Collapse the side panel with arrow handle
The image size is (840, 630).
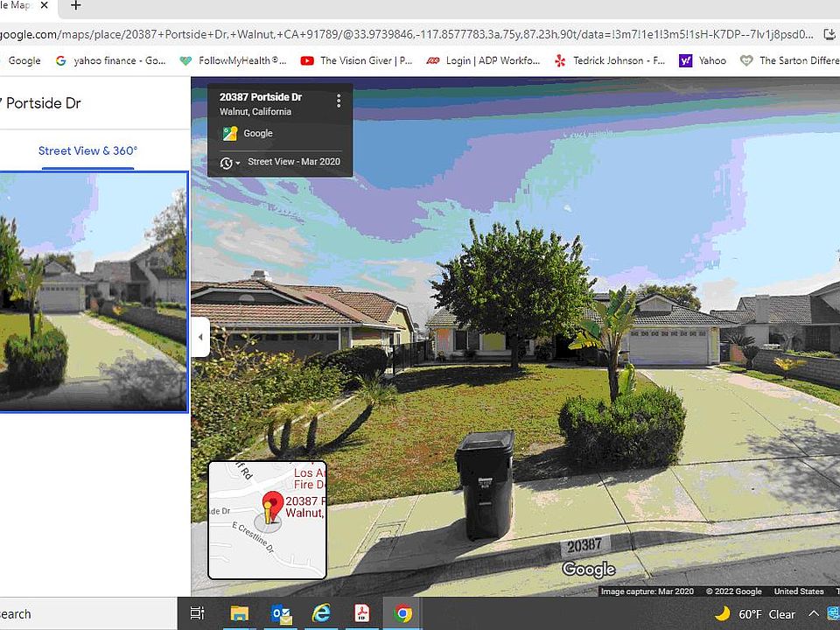point(200,337)
